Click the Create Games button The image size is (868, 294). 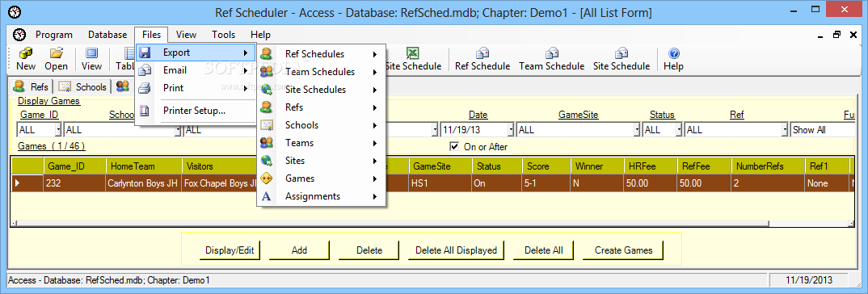(x=623, y=250)
